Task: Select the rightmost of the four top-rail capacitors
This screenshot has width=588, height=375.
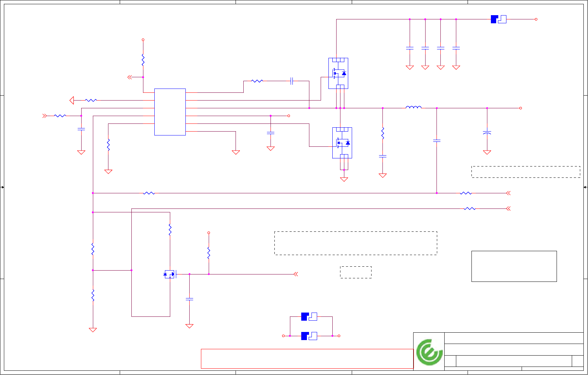Action: (x=456, y=48)
